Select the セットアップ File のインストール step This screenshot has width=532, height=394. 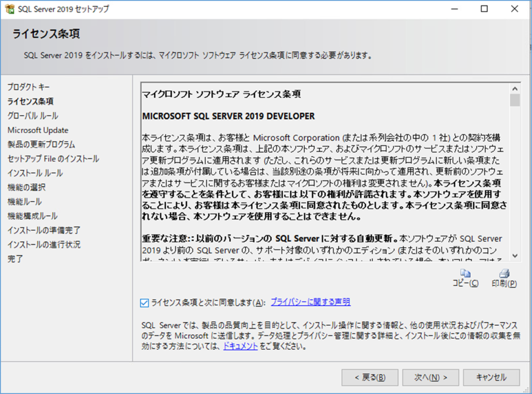[54, 159]
